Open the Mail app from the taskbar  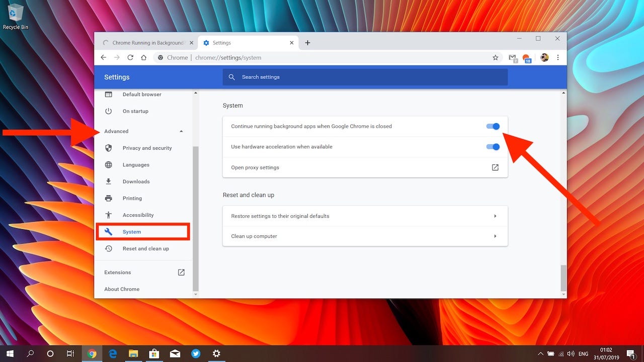[175, 353]
